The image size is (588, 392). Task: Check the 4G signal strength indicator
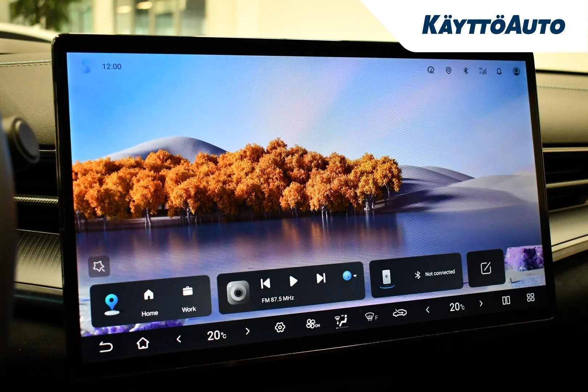482,71
